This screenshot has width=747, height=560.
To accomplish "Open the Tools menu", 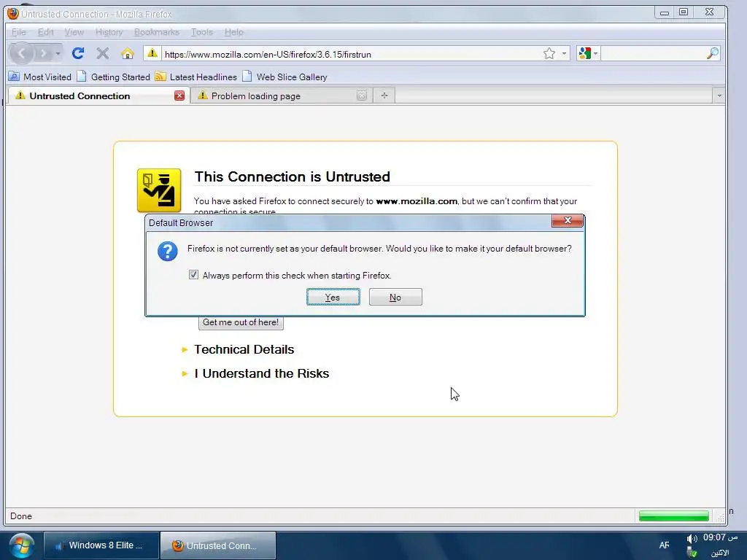I will tap(201, 32).
